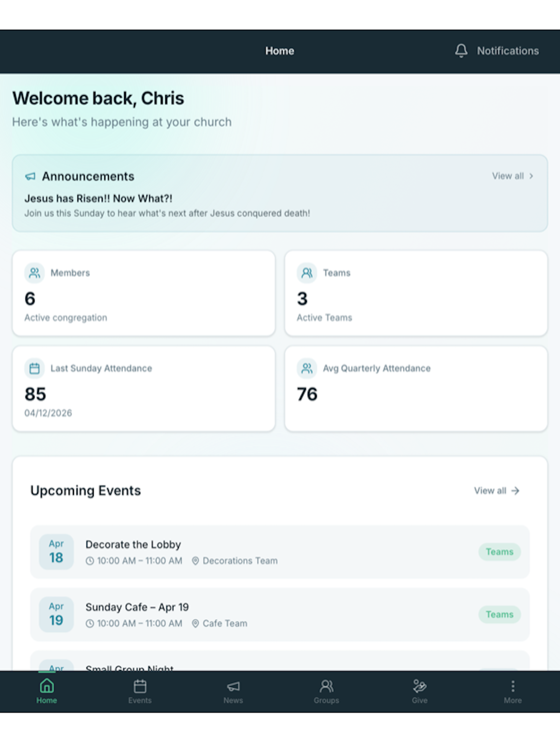Open the Give tab
The image size is (560, 747).
click(419, 692)
